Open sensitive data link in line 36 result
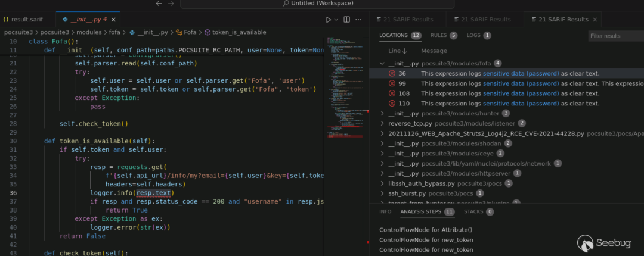Screen dimensions: 644x256 521,73
